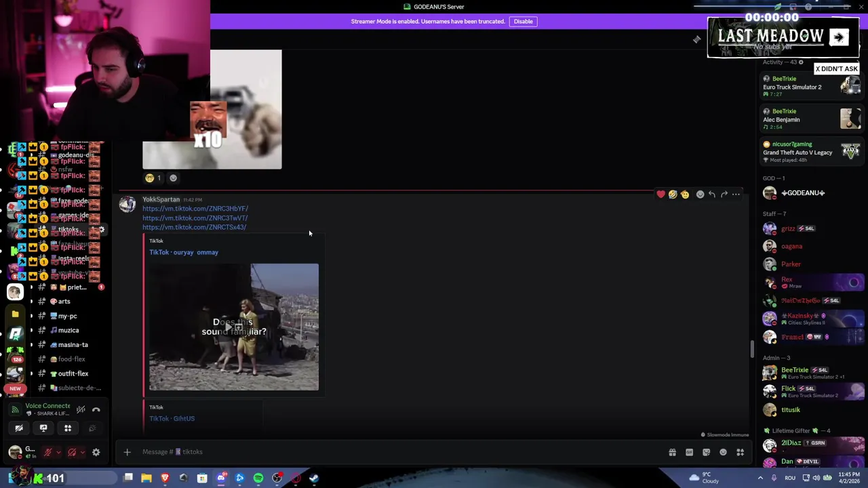Start an activity button
This screenshot has width=868, height=488.
[68, 428]
